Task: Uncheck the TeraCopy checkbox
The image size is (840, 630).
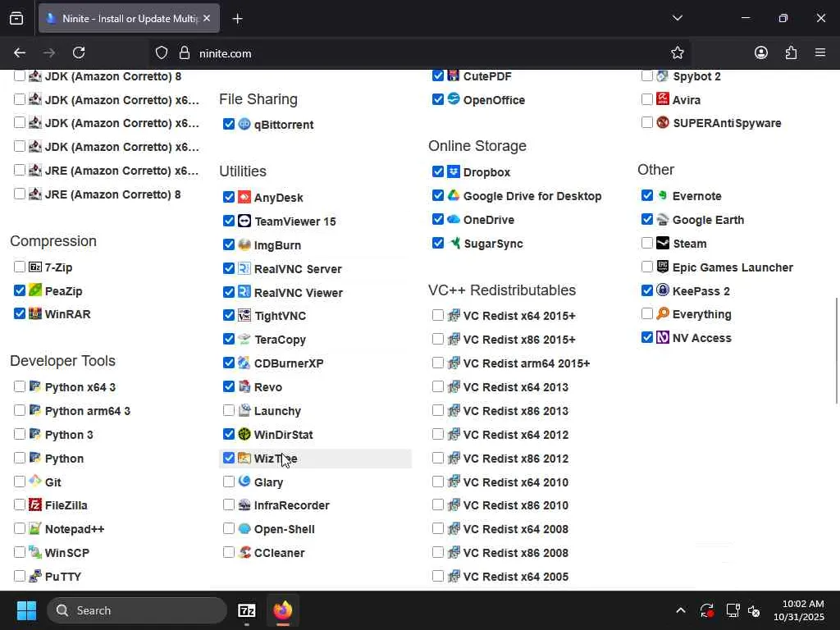Action: click(x=229, y=339)
